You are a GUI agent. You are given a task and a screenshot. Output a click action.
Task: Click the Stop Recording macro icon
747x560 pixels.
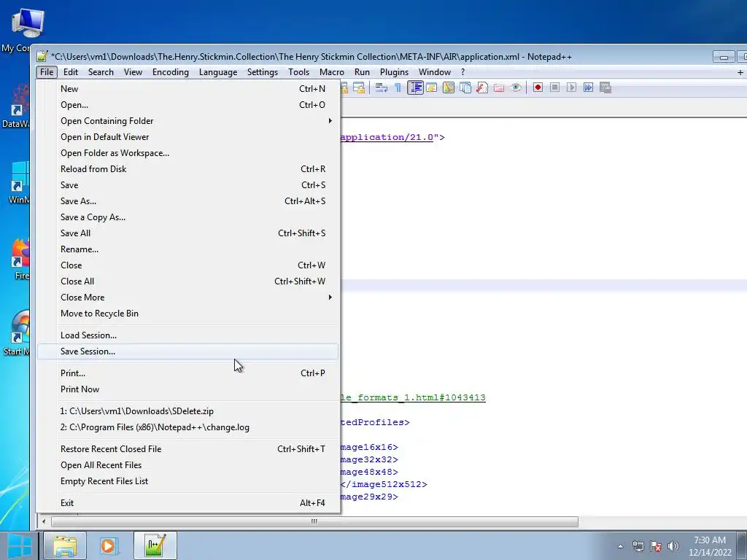pos(554,87)
